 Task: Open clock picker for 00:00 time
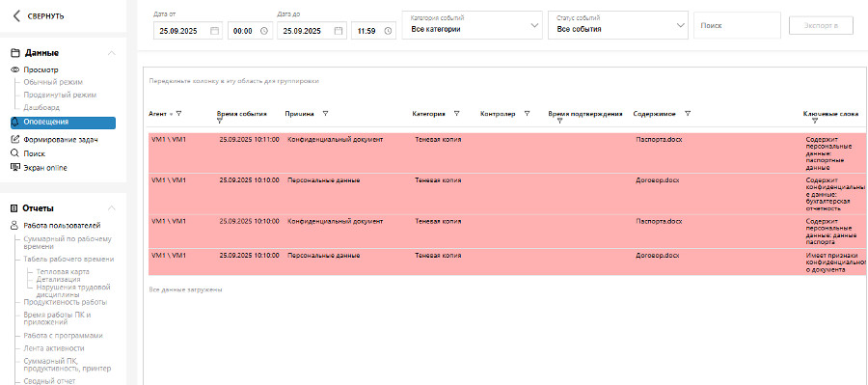[x=264, y=31]
